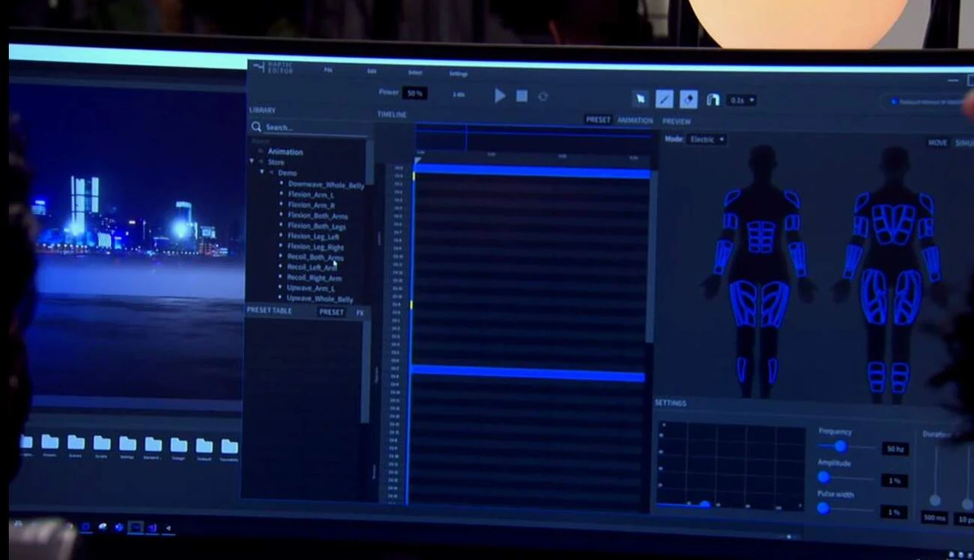The height and width of the screenshot is (560, 974).
Task: Click the front body abdomen electrode zone
Action: 760,237
